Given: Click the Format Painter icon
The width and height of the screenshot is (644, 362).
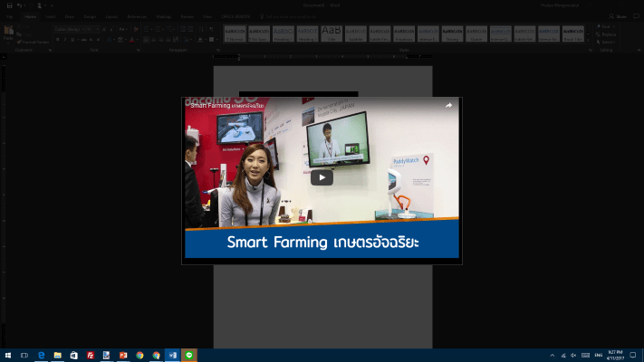Looking at the screenshot, I should point(20,42).
